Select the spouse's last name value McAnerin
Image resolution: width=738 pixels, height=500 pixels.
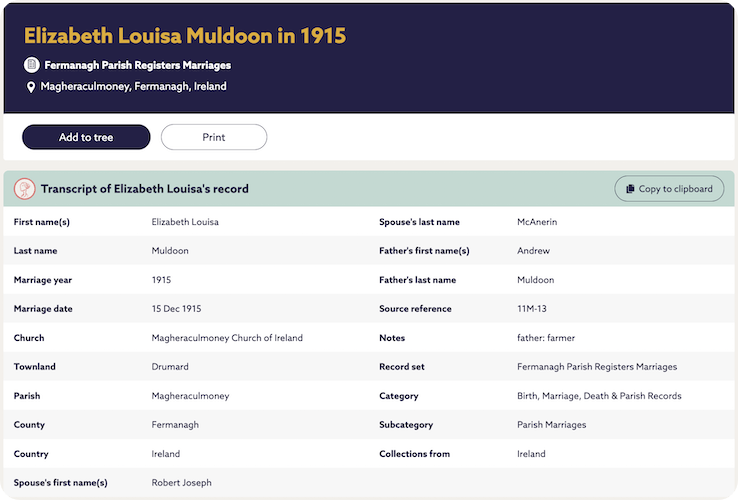pyautogui.click(x=540, y=222)
